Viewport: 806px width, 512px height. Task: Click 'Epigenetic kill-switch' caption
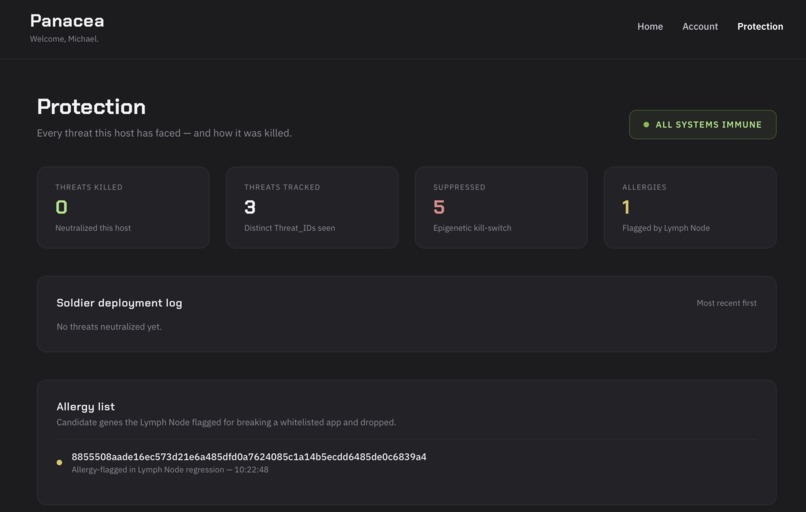tap(472, 228)
